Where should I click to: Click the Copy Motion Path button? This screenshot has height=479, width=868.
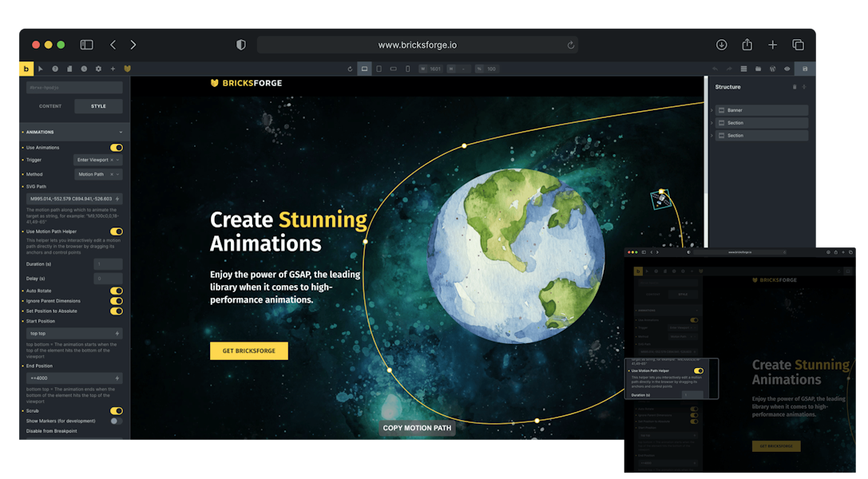(417, 428)
